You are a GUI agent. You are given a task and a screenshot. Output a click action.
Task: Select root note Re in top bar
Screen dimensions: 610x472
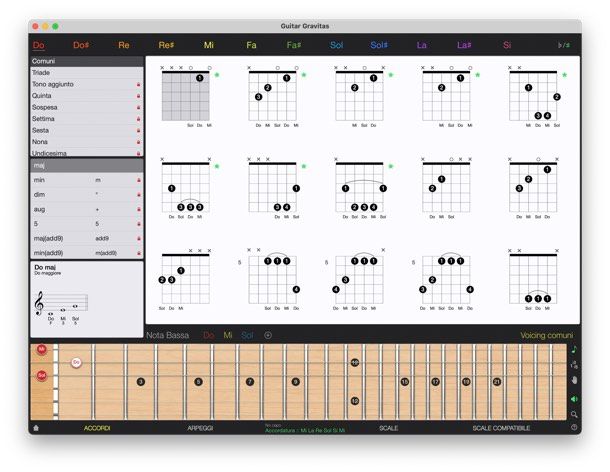(124, 45)
